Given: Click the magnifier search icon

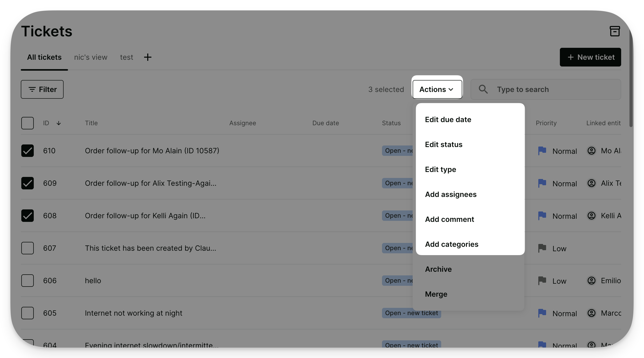Looking at the screenshot, I should (483, 89).
